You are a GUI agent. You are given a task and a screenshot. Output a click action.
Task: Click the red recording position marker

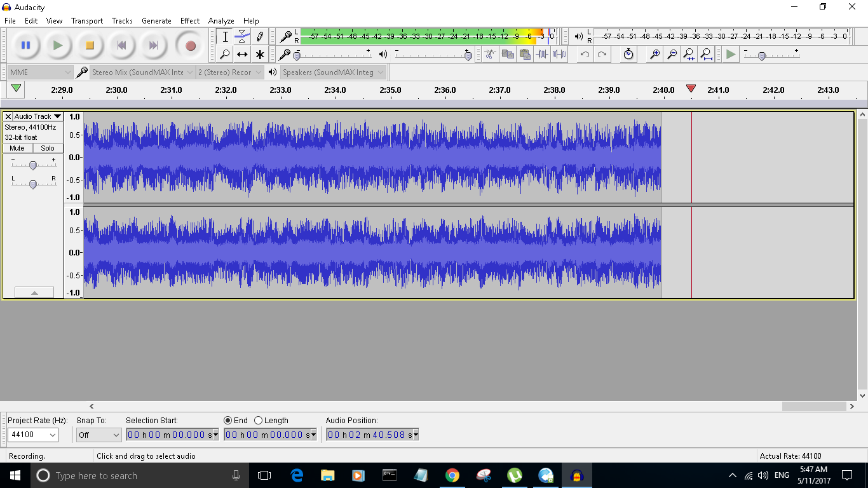(691, 88)
